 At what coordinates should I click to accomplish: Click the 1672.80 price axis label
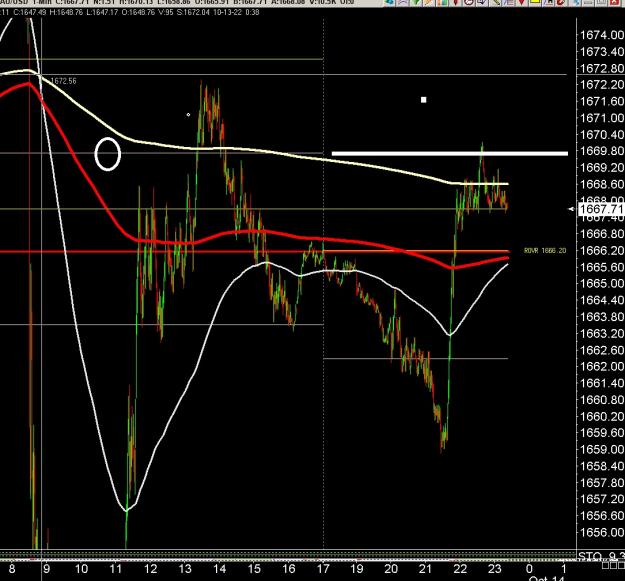tap(601, 68)
